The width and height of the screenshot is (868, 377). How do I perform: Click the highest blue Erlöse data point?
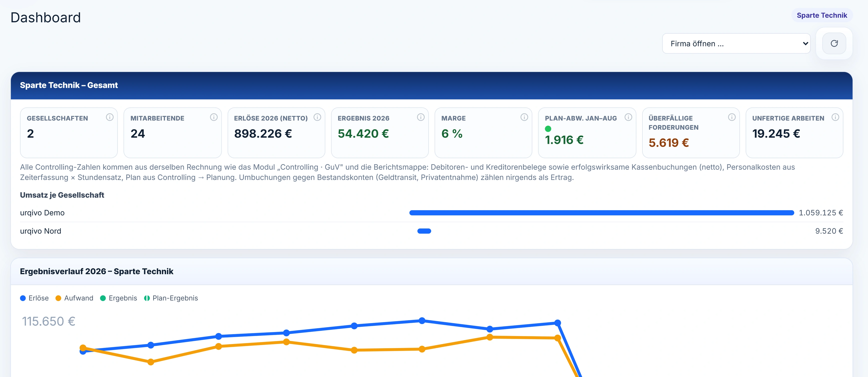pyautogui.click(x=422, y=321)
